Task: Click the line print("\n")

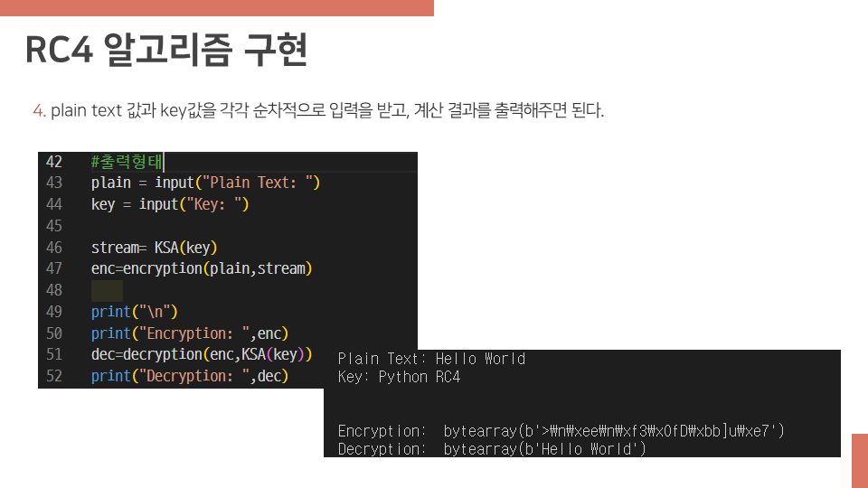Action: (x=134, y=312)
